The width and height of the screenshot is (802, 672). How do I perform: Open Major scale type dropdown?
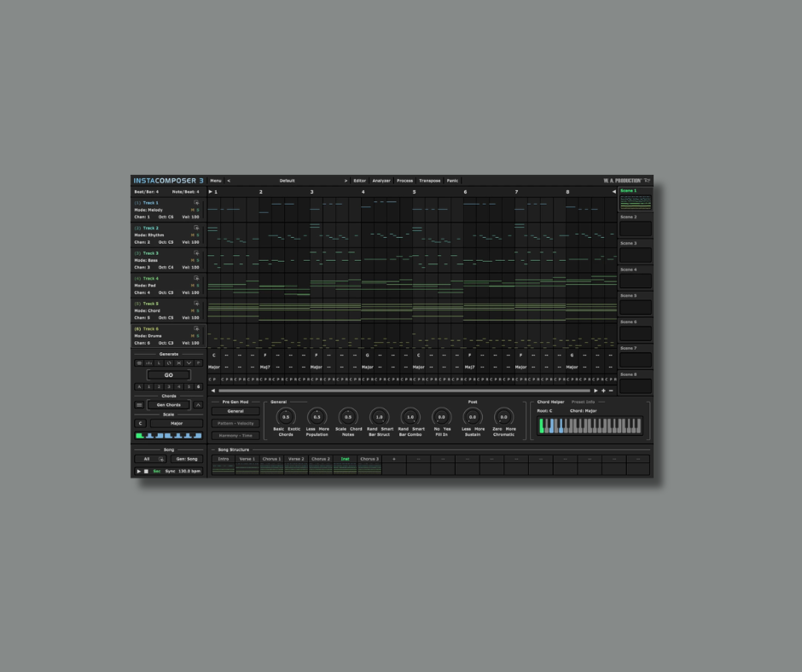pyautogui.click(x=177, y=424)
